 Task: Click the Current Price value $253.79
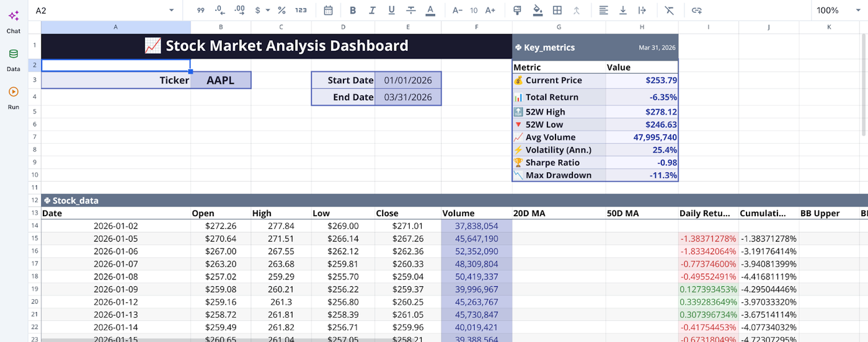click(x=642, y=81)
